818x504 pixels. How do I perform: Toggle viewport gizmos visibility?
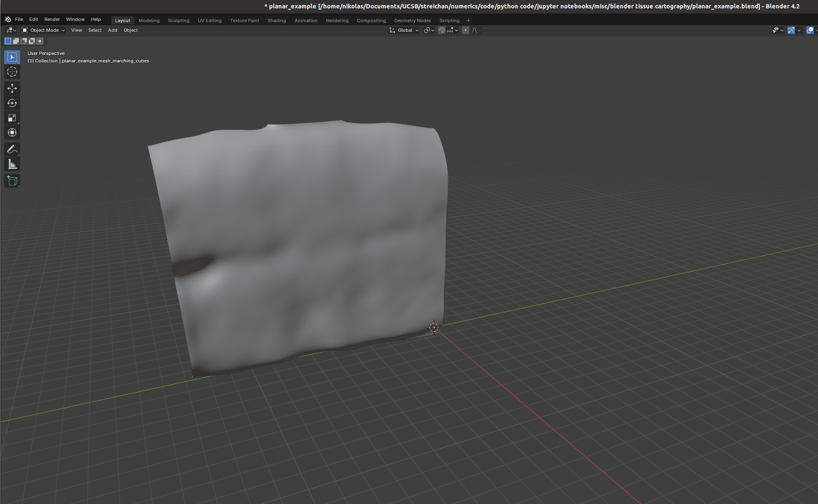791,30
